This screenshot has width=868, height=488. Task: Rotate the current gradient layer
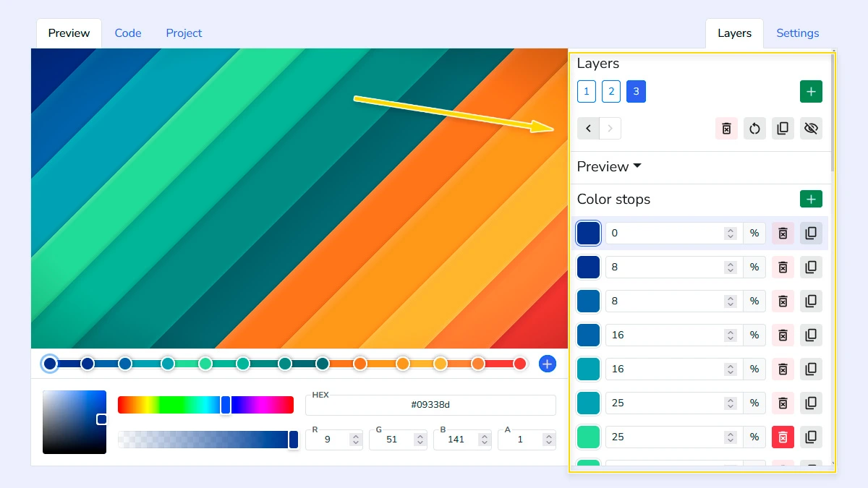click(754, 128)
